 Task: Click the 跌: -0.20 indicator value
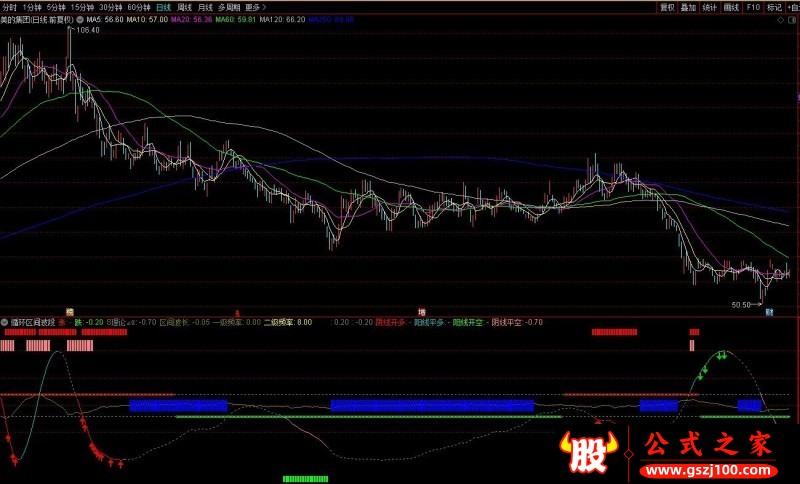tap(89, 322)
